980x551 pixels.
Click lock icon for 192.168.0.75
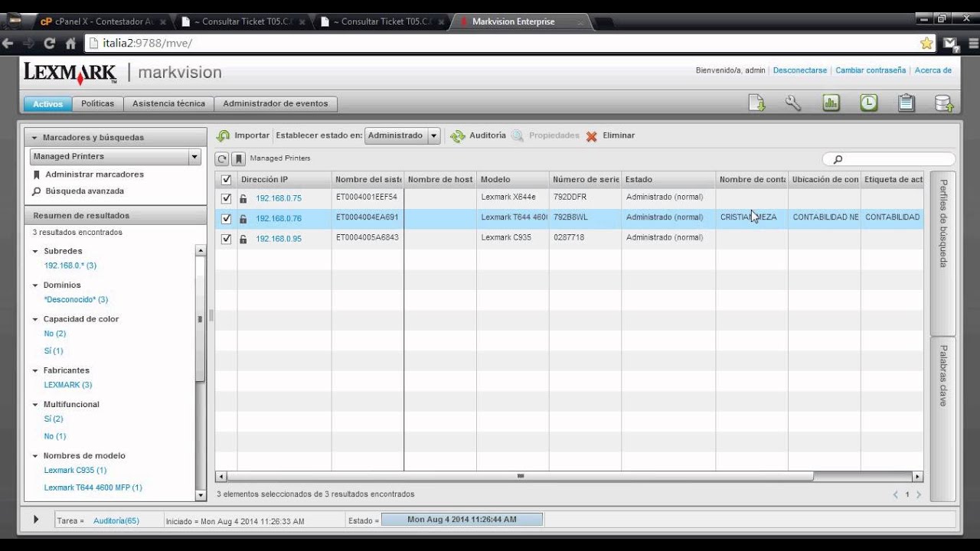coord(243,198)
